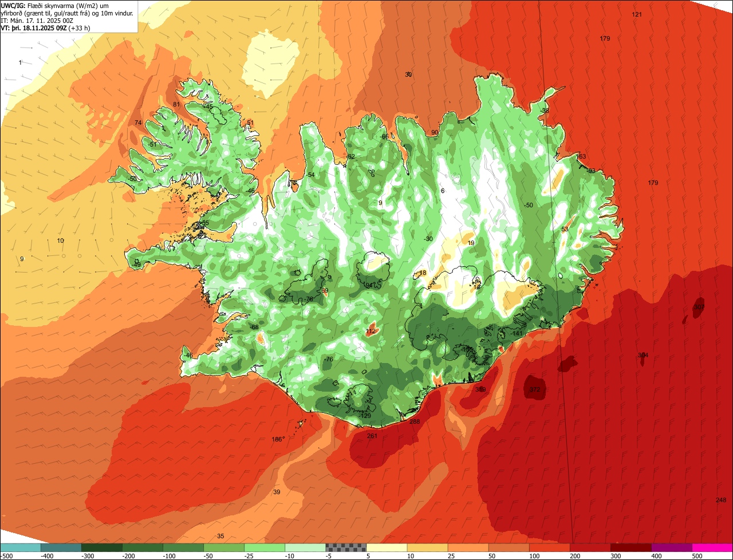
Task: Click the flux value -54 on the map
Action: [x=310, y=175]
